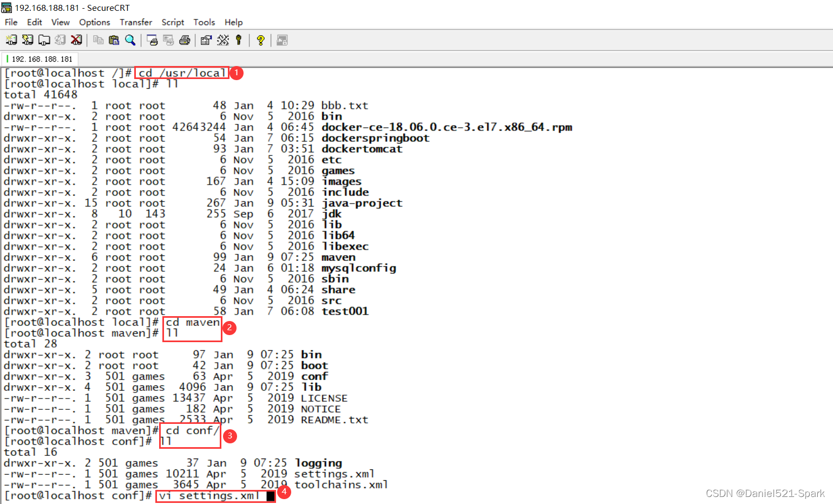Open Find with the magnifier icon

pyautogui.click(x=130, y=40)
